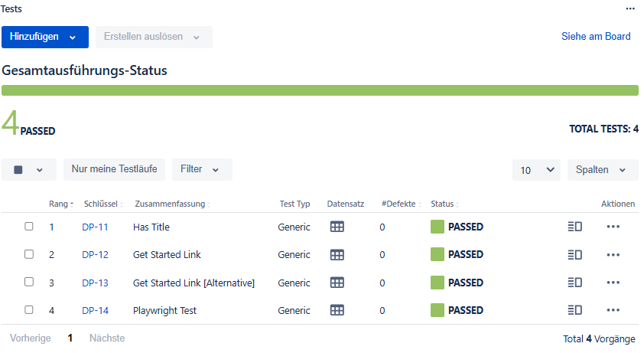
Task: Open dataset icon for Playwright Test row
Action: (337, 310)
